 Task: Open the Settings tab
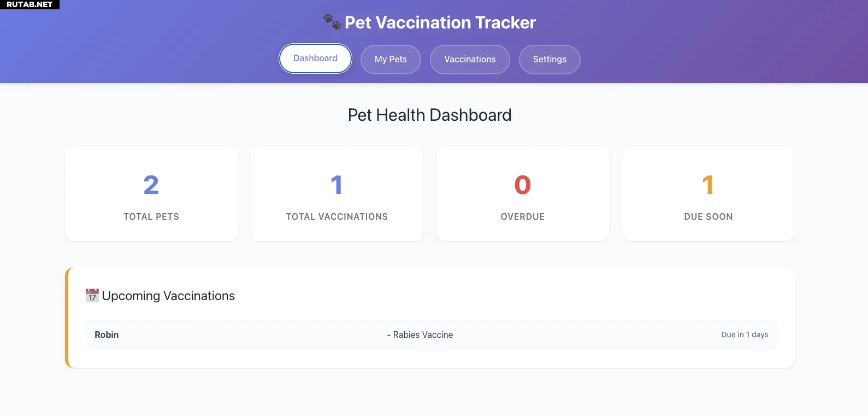[x=550, y=60]
